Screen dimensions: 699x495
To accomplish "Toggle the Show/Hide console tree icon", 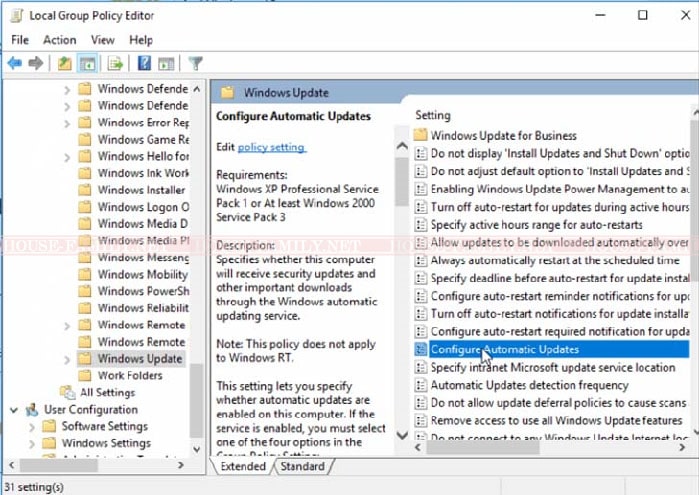I will [87, 64].
